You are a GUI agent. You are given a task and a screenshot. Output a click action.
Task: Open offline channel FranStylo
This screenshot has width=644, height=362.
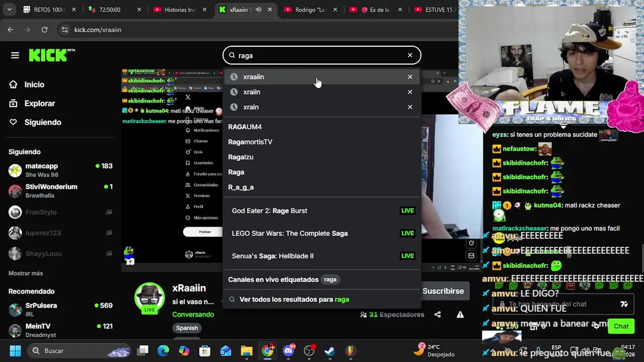coord(60,212)
